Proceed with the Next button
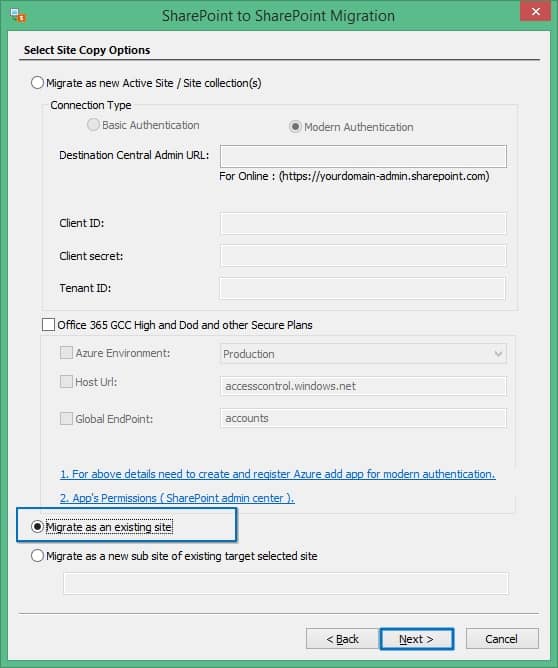 click(x=417, y=639)
